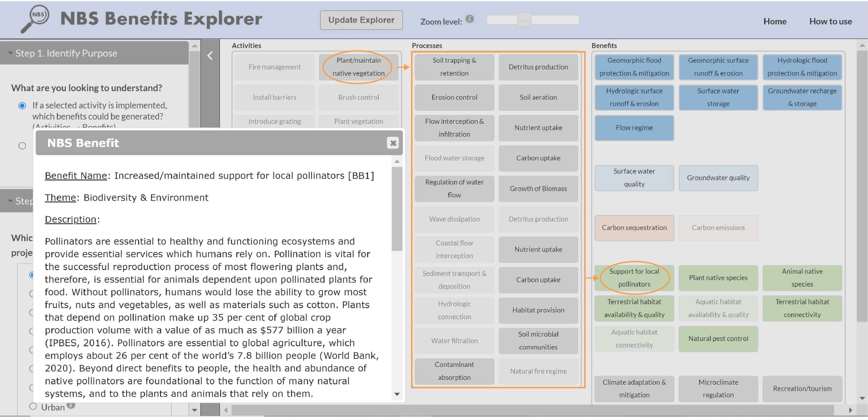The image size is (868, 420).
Task: Open the Groundwater quality benefit
Action: 718,178
